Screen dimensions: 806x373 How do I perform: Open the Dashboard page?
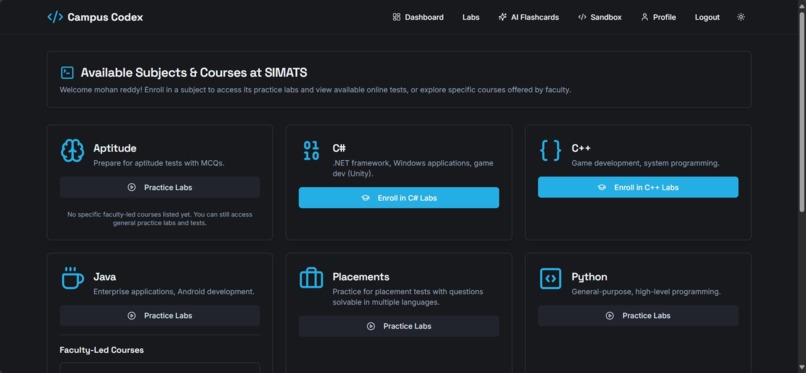[x=418, y=17]
